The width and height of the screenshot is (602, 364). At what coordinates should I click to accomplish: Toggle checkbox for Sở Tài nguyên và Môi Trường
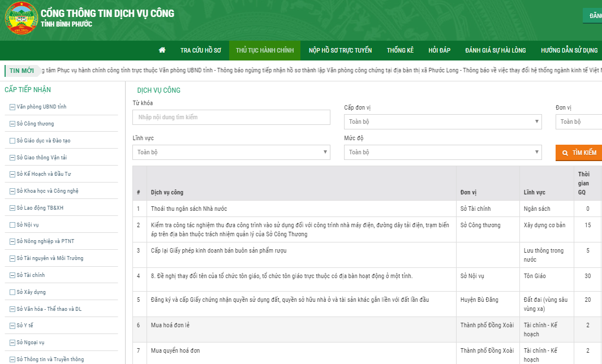point(12,258)
